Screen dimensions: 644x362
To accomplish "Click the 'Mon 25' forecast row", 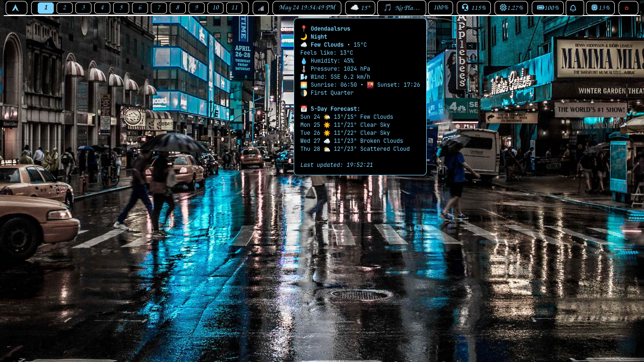I will tap(345, 125).
